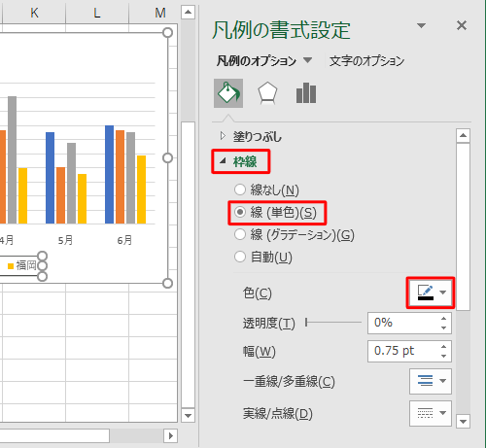Click the worksheet horizontal scrollbar thumb
The width and height of the screenshot is (486, 448).
pyautogui.click(x=54, y=435)
